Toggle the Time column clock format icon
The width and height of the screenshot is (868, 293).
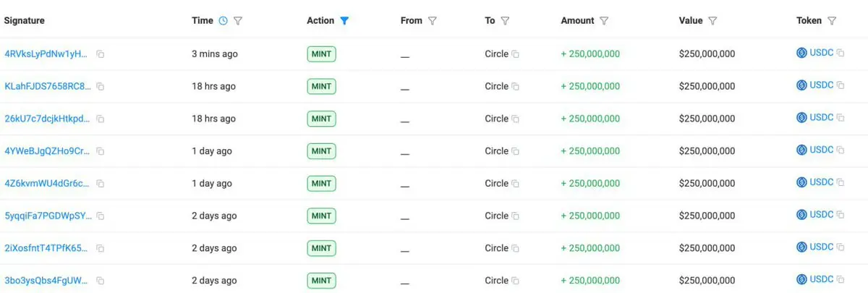[223, 21]
